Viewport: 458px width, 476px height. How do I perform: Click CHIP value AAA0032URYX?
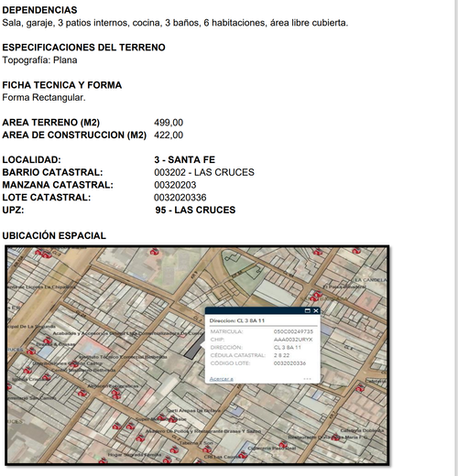click(x=293, y=340)
